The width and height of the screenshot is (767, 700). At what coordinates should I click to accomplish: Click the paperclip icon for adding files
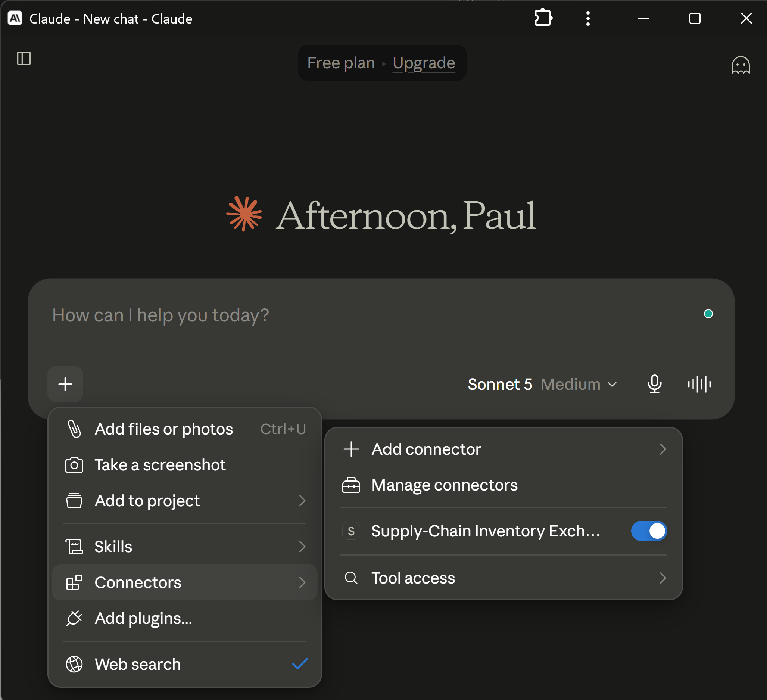(x=74, y=429)
